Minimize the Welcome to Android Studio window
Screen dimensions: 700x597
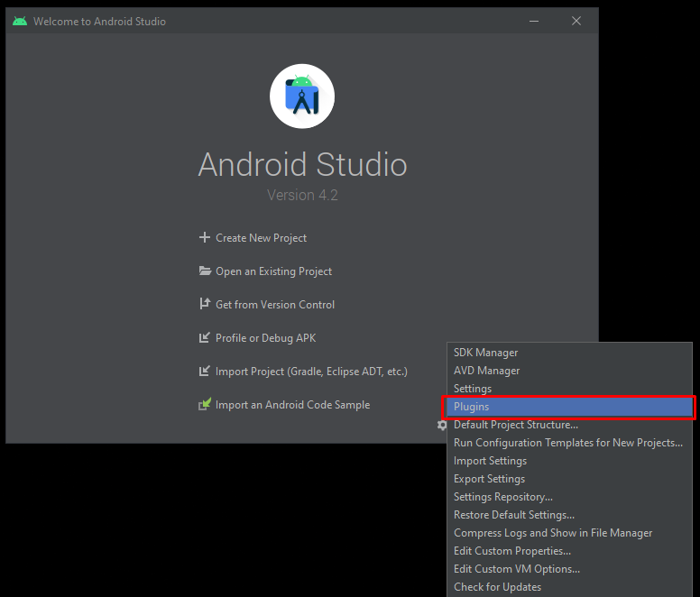coord(534,21)
